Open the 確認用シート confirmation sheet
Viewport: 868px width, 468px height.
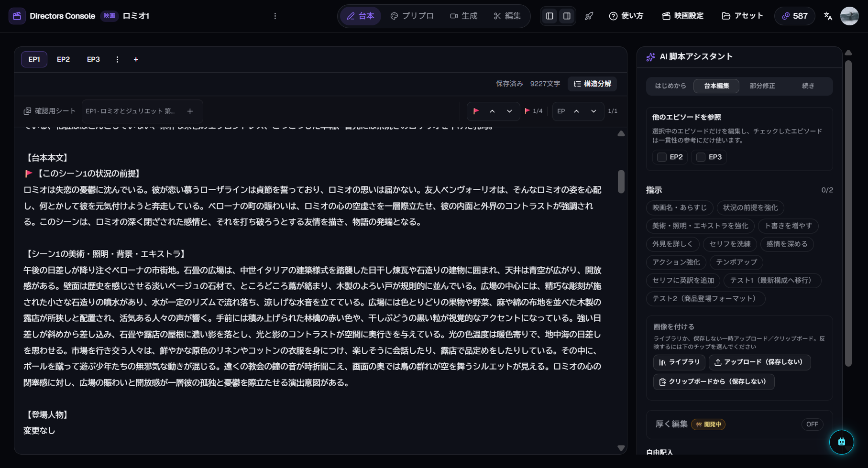tap(50, 111)
